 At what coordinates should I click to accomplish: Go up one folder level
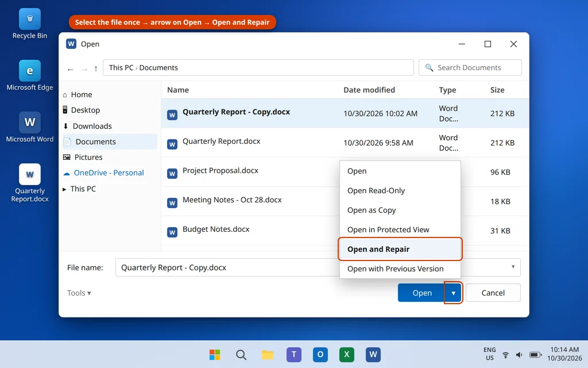click(x=96, y=69)
